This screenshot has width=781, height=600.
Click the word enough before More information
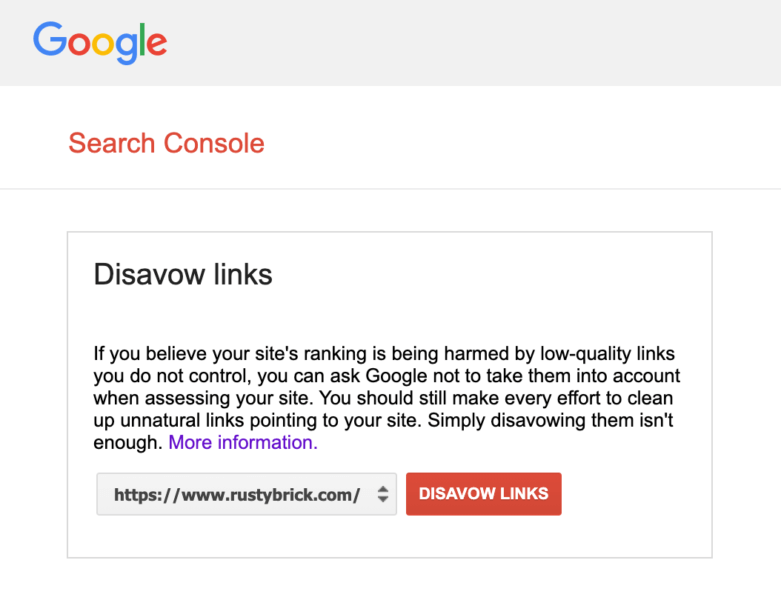pyautogui.click(x=128, y=443)
